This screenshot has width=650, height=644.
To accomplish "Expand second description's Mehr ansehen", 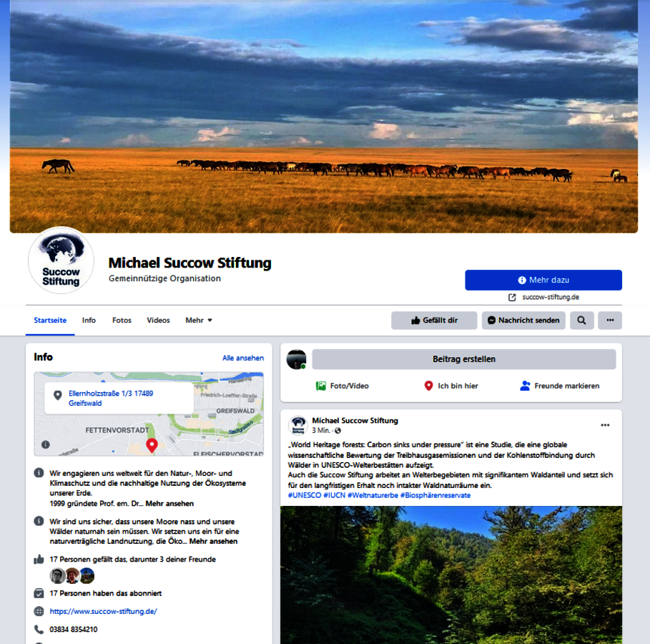I will point(213,541).
